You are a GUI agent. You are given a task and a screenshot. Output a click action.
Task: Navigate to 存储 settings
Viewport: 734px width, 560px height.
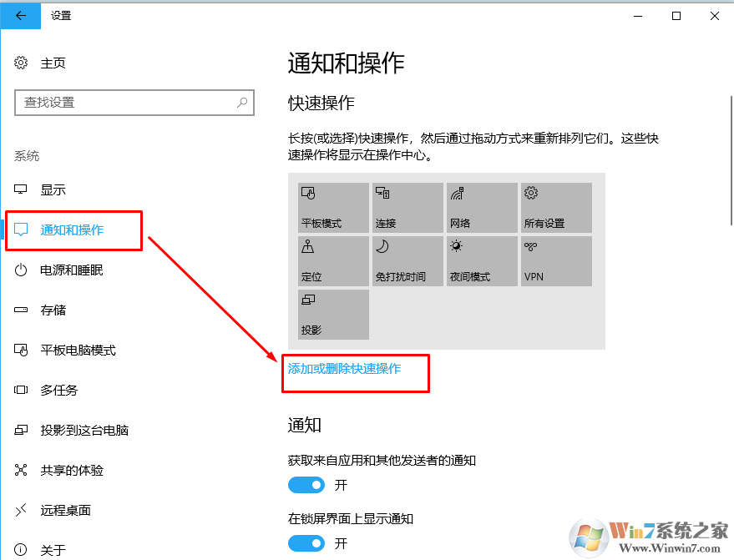tap(53, 310)
